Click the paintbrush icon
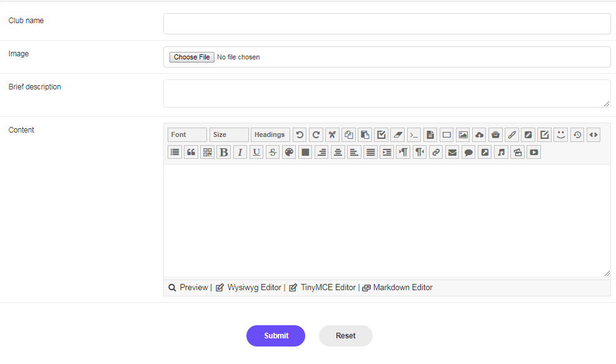The width and height of the screenshot is (616, 364). 512,135
